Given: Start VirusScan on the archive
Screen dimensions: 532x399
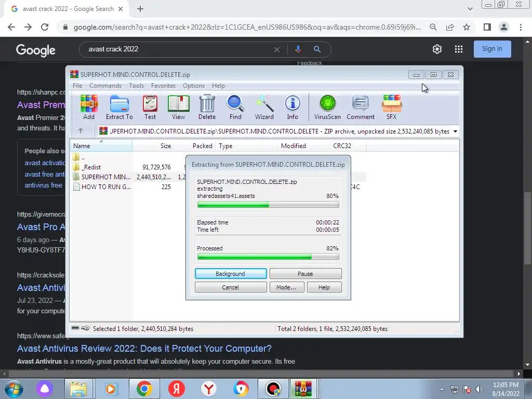Looking at the screenshot, I should (x=327, y=107).
